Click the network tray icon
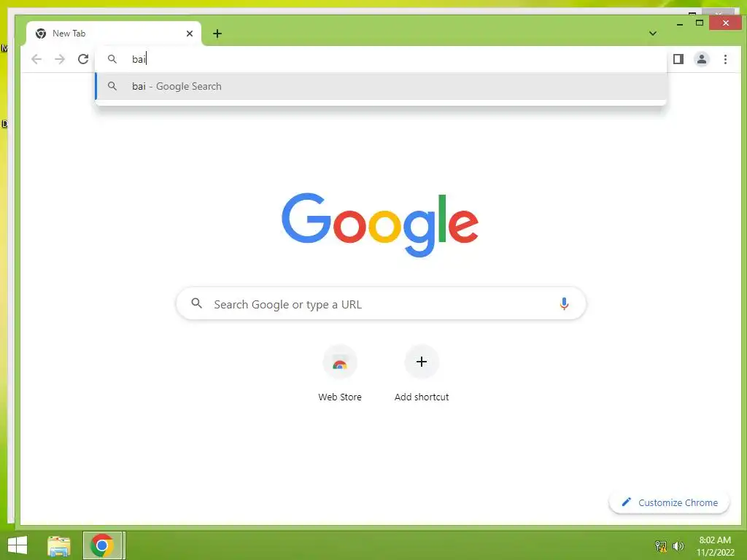The image size is (747, 560). tap(661, 546)
